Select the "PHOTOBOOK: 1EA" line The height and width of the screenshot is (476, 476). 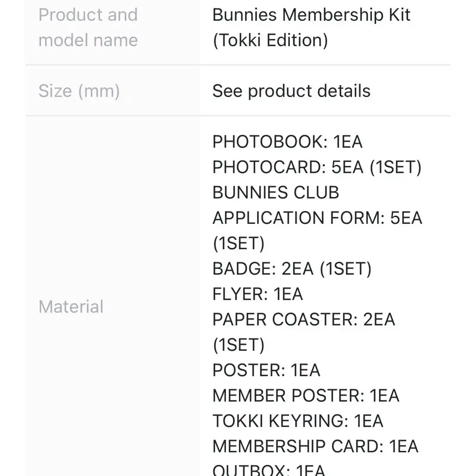tap(287, 142)
